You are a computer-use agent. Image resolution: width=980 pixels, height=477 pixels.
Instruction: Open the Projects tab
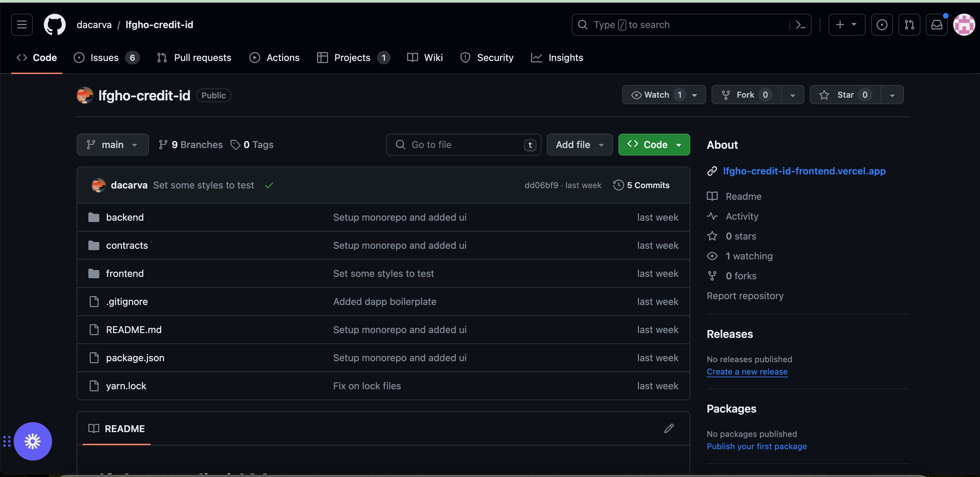click(353, 58)
